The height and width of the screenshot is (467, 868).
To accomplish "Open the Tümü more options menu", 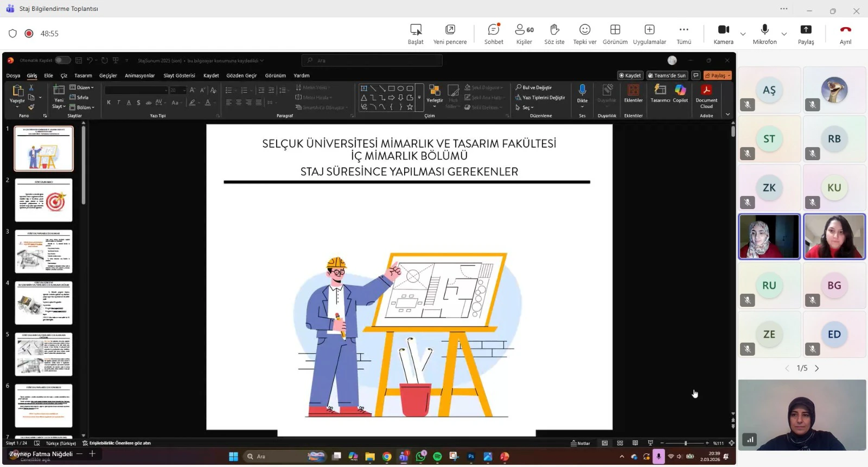I will pyautogui.click(x=684, y=30).
